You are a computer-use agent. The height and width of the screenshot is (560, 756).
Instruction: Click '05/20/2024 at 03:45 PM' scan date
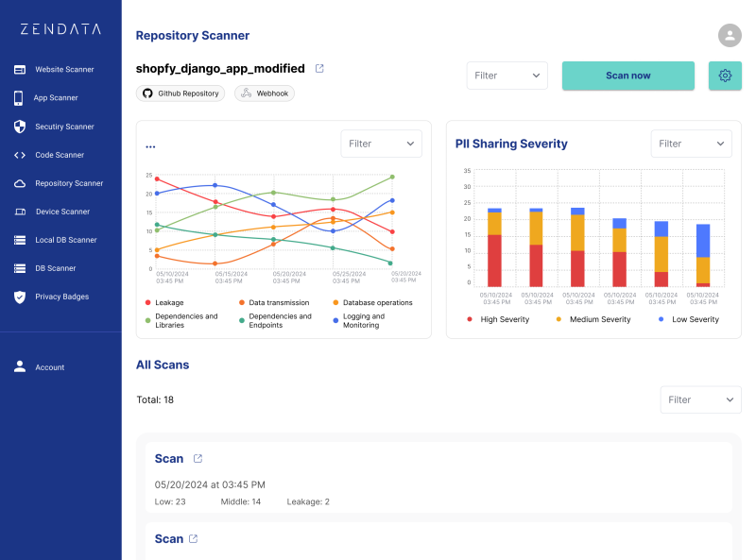210,484
